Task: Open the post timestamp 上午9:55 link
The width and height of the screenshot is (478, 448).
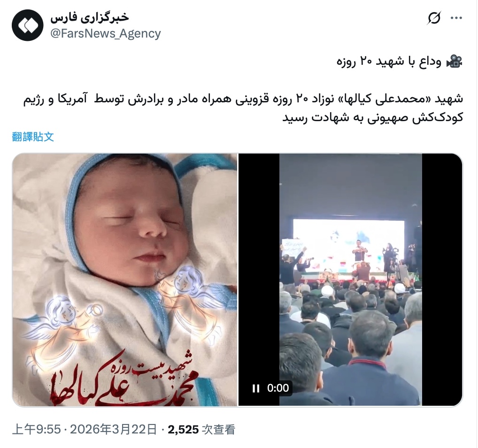Action: point(37,429)
